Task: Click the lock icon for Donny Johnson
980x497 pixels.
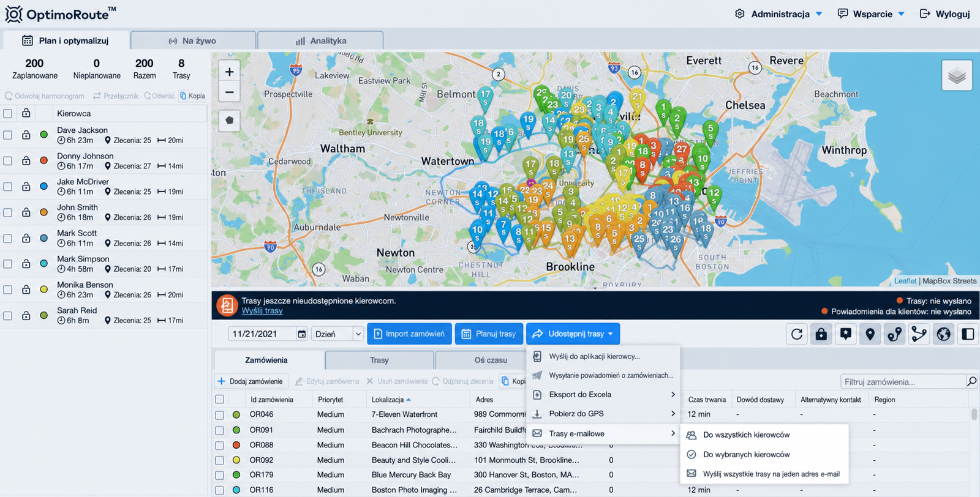Action: pos(26,160)
